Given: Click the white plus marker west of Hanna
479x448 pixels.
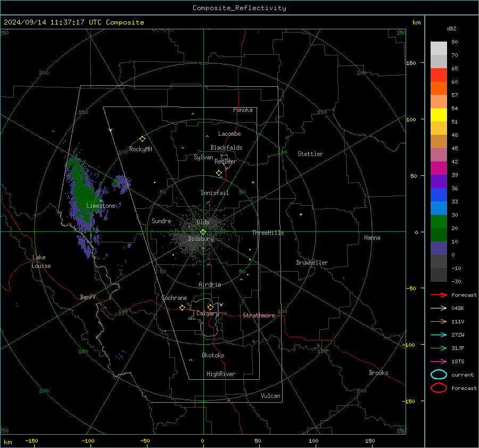Looking at the screenshot, I should coord(301,214).
